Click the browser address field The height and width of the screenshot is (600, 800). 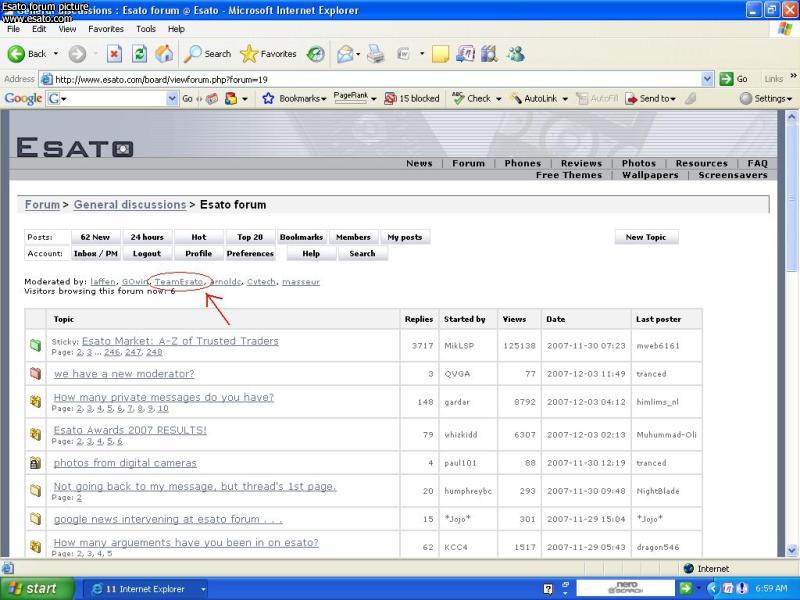[377, 79]
